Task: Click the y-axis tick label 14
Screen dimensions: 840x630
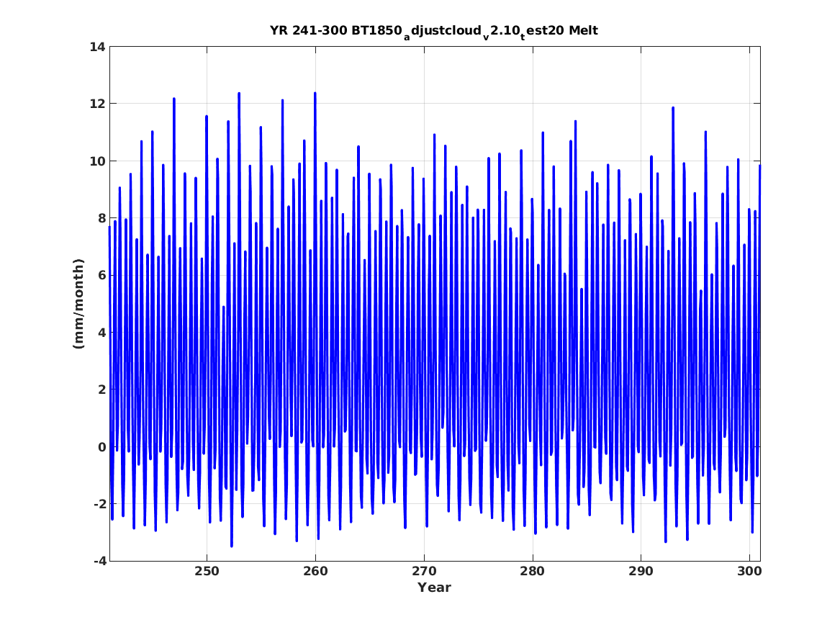Action: pos(97,47)
